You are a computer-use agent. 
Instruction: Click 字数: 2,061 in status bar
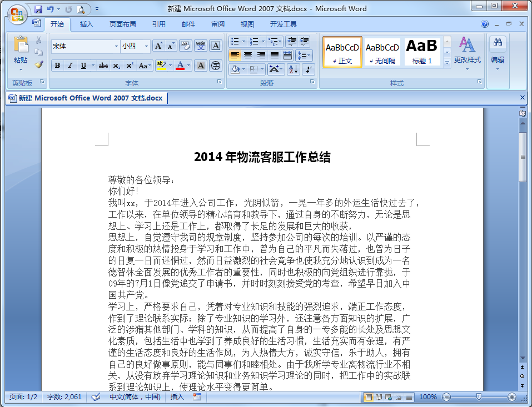[64, 397]
